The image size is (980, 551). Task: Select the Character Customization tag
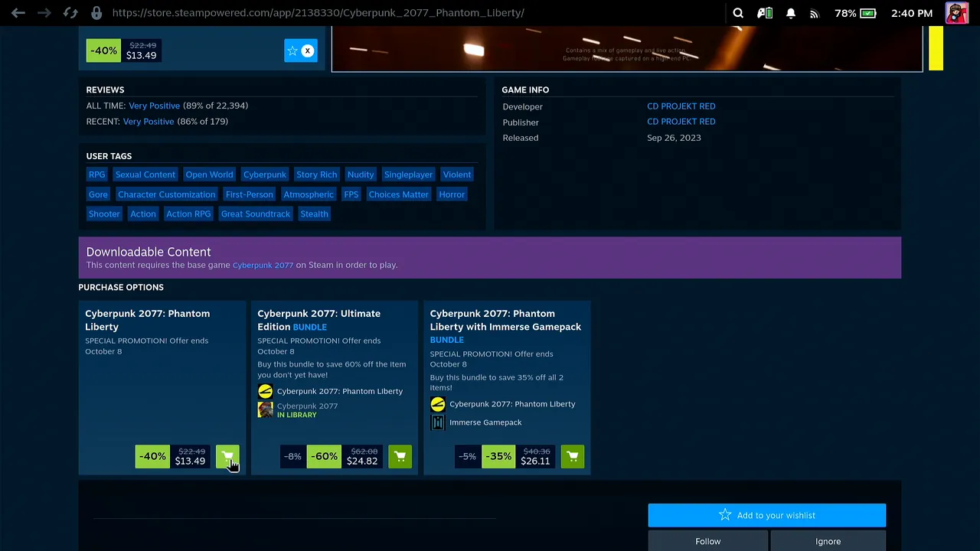pos(166,194)
